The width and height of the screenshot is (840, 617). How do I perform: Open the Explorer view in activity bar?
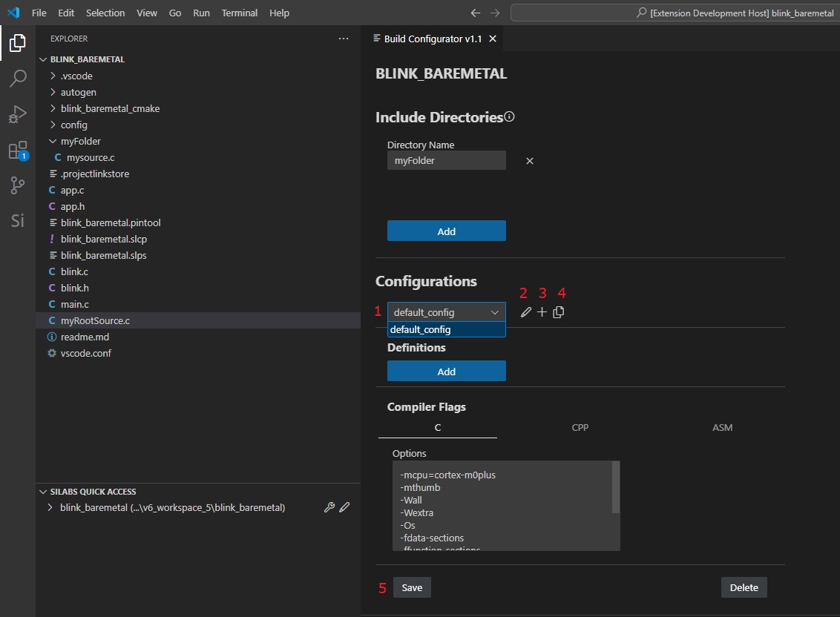click(x=17, y=43)
